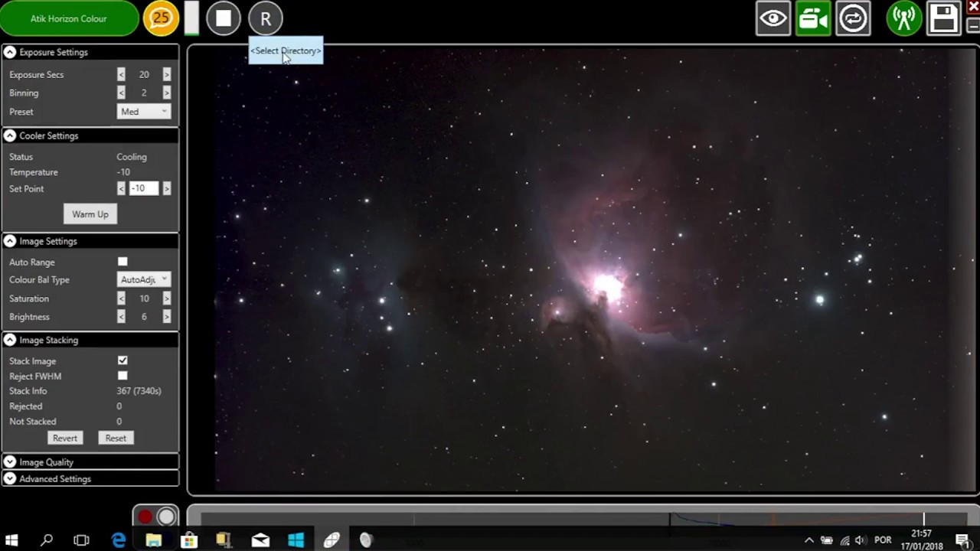Viewport: 980px width, 551px height.
Task: Click the Revert button
Action: click(x=65, y=438)
